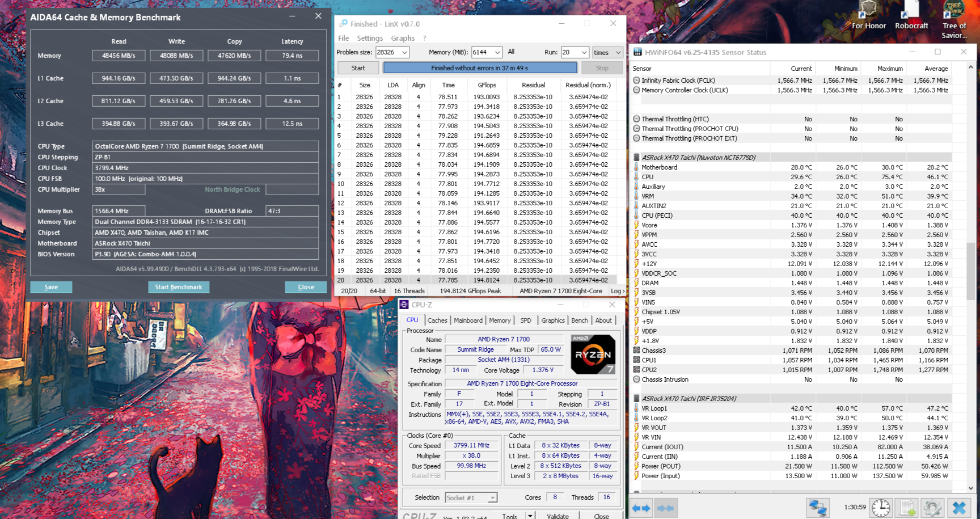This screenshot has height=519, width=980.
Task: Click the Start button in LinX
Action: pos(358,68)
